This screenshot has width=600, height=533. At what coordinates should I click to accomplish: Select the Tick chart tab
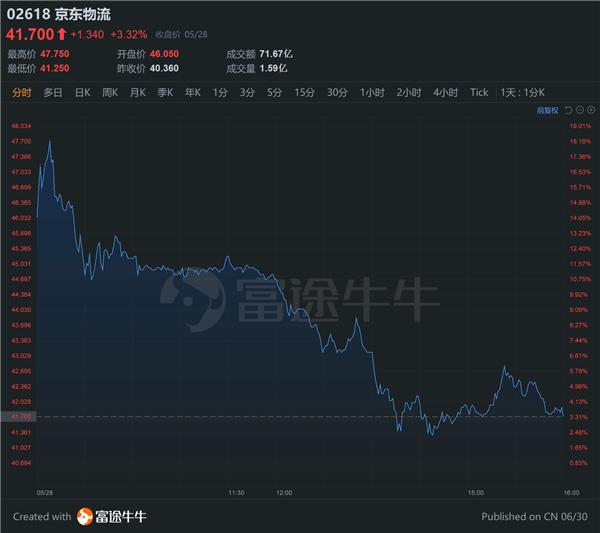tap(479, 92)
